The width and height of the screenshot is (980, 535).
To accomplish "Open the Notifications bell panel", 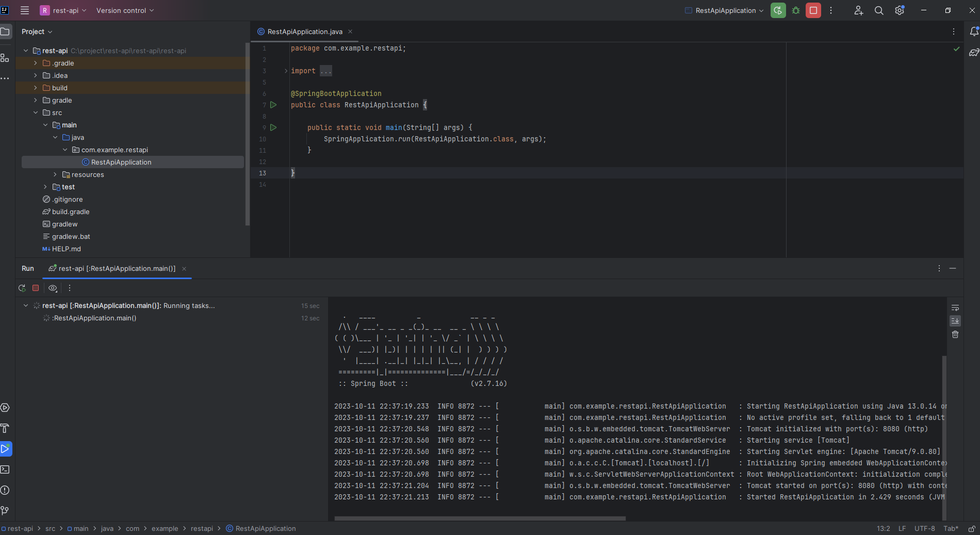I will click(974, 31).
